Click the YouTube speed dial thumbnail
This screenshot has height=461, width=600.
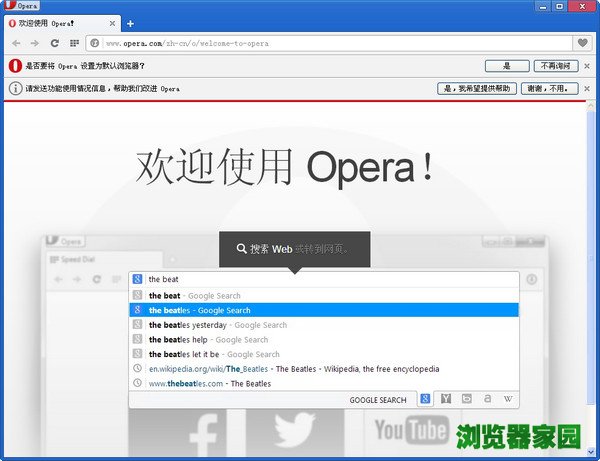coord(412,432)
